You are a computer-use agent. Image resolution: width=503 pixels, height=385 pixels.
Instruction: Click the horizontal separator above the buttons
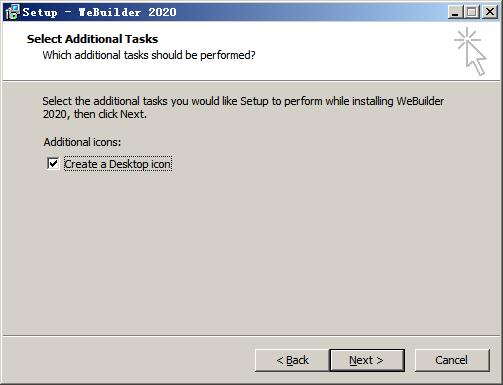coord(252,336)
